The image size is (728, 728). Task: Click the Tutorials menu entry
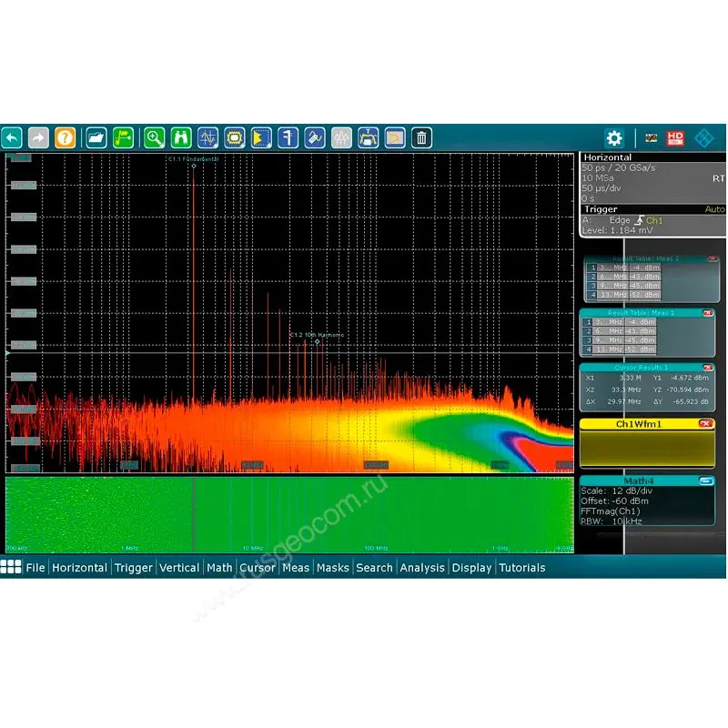tap(521, 568)
